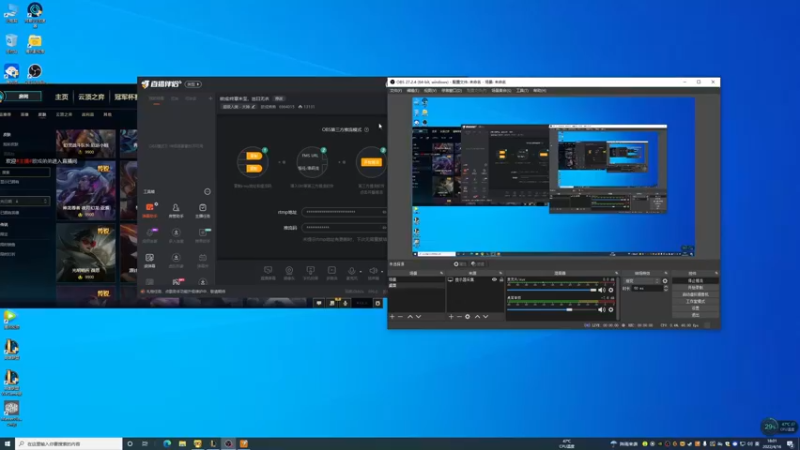Viewport: 800px width, 450px height.
Task: Undock the 转场特效 panel via header icon
Action: pos(666,273)
